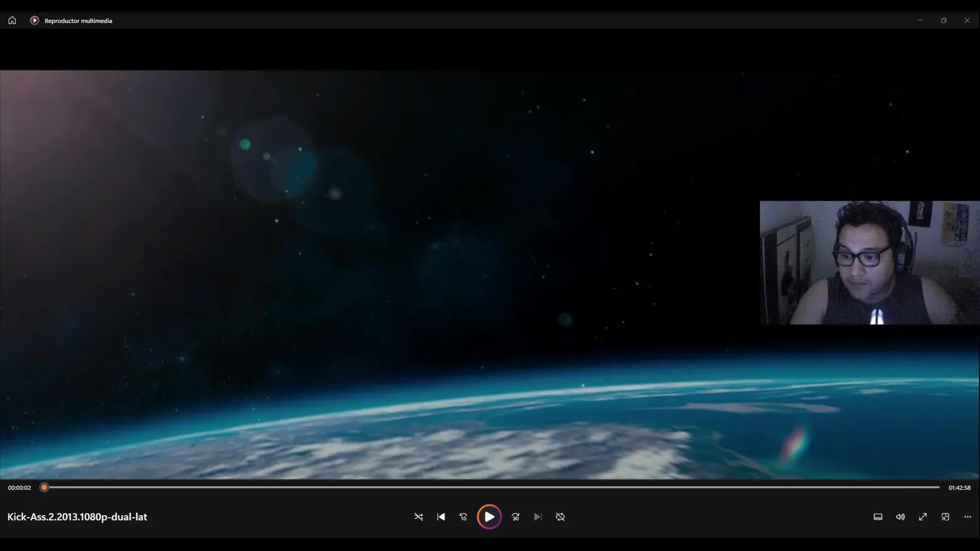The width and height of the screenshot is (980, 551).
Task: Click the webcam overlay thumbnail
Action: pyautogui.click(x=870, y=262)
